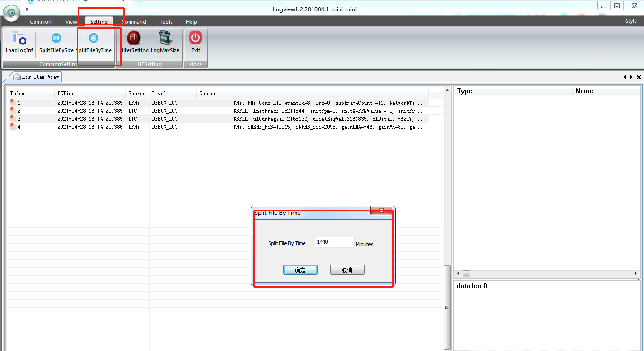Click log row 1 flag icon
This screenshot has height=351, width=644.
(13, 102)
